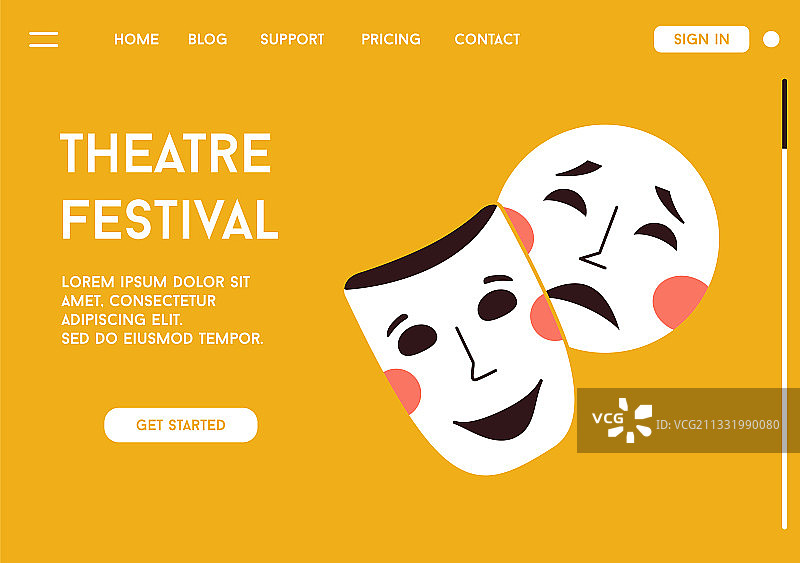Click the FESTIVAL heading text
Screen dimensions: 800x563
tap(170, 219)
